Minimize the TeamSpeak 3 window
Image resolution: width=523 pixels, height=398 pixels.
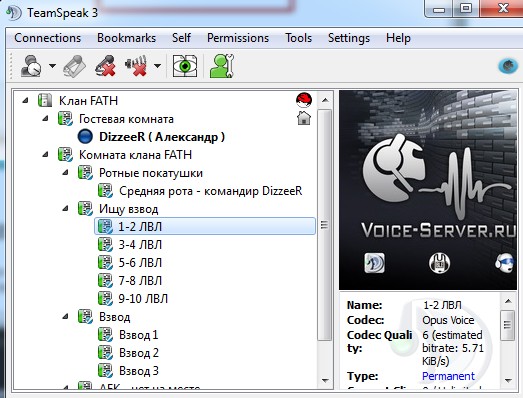[x=439, y=8]
